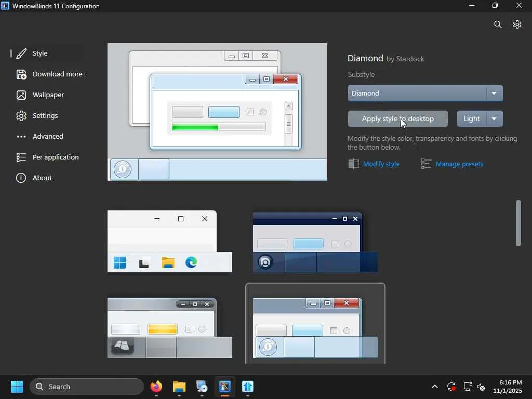The image size is (532, 399).
Task: Click the network display tray icon
Action: [x=468, y=387]
